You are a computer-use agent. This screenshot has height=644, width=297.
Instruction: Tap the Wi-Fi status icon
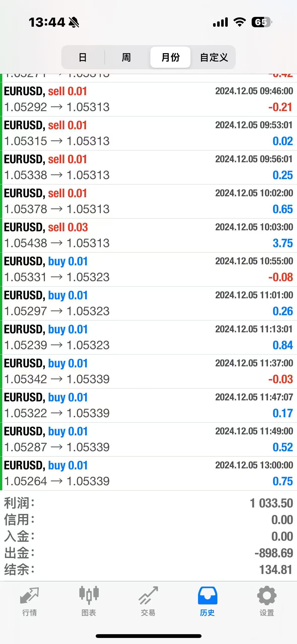pos(240,22)
